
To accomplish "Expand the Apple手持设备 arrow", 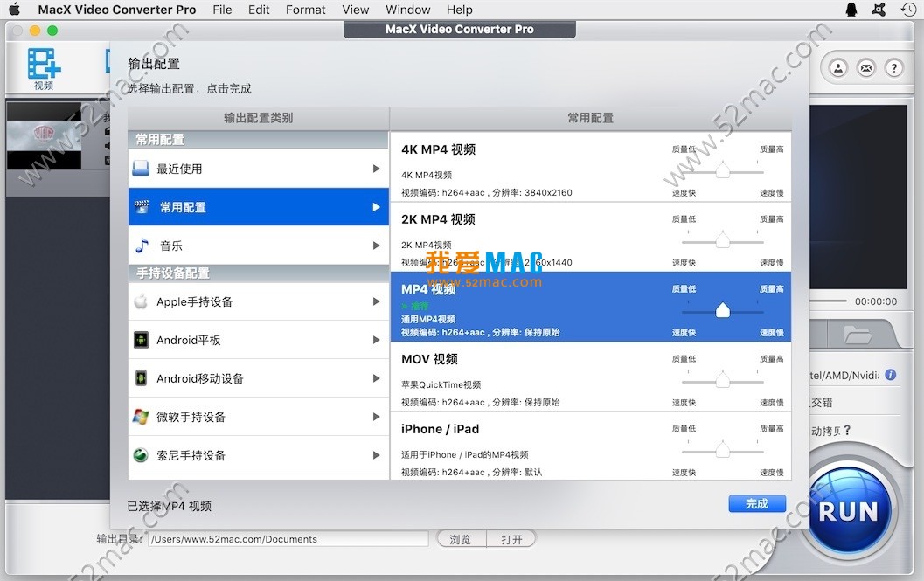I will pos(376,301).
